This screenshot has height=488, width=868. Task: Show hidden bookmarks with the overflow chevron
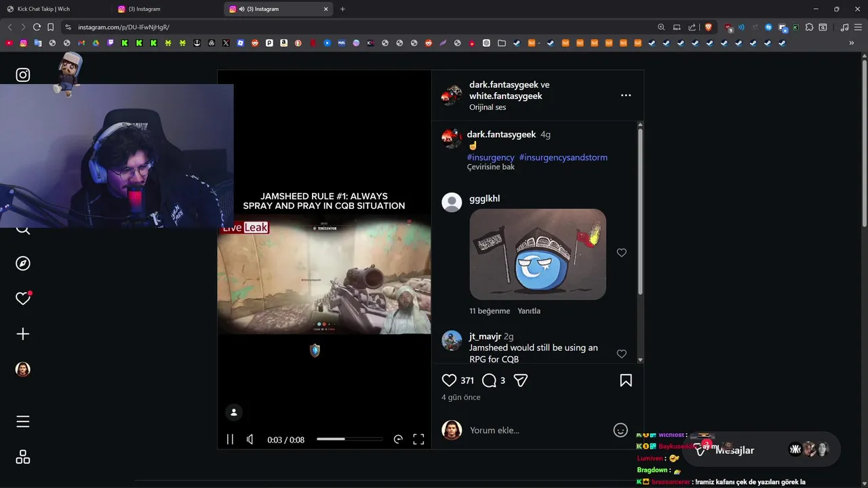click(852, 43)
